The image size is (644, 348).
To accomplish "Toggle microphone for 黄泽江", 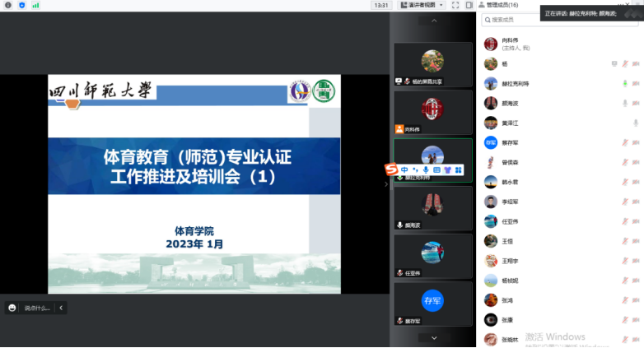I will (x=636, y=123).
